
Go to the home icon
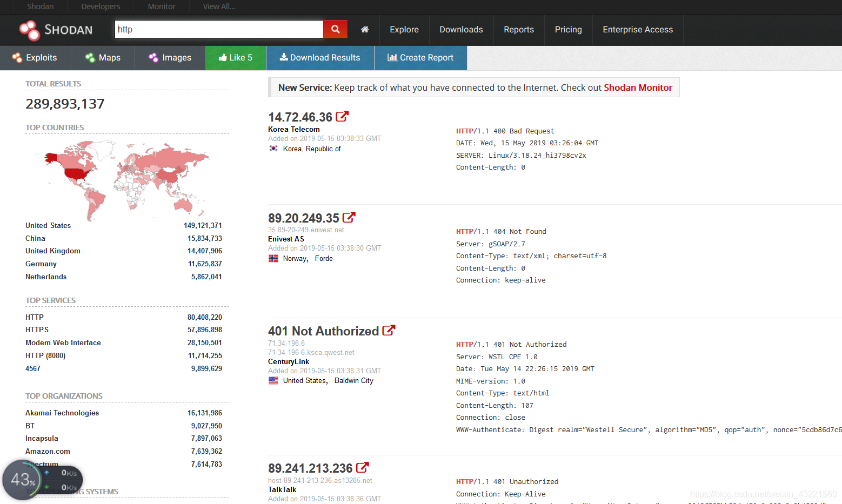[x=365, y=29]
